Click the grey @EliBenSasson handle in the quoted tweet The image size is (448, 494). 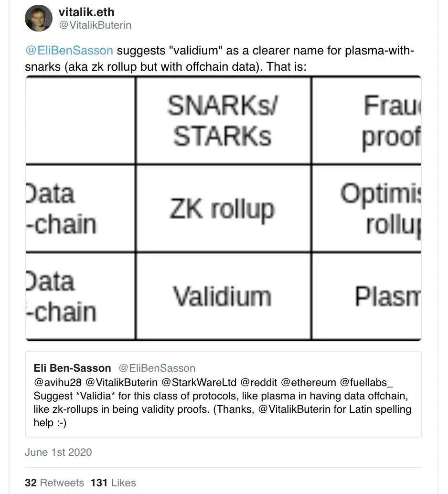[157, 368]
